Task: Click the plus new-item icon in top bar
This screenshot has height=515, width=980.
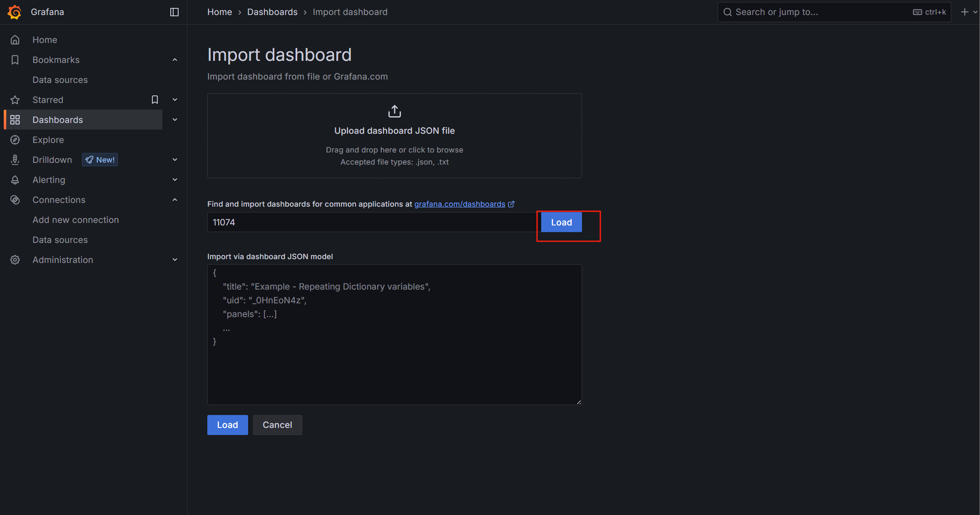Action: [965, 12]
